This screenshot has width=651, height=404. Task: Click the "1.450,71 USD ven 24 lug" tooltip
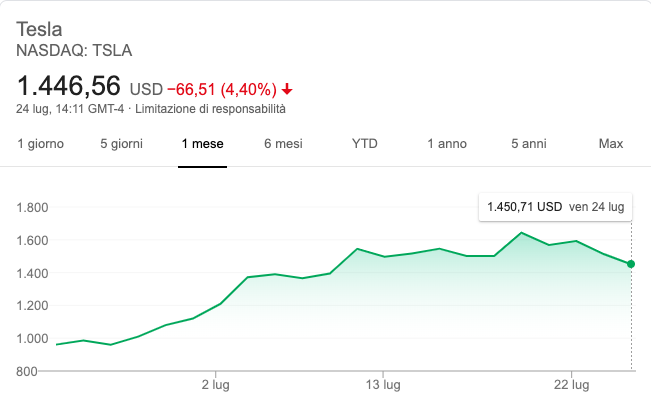coord(555,208)
